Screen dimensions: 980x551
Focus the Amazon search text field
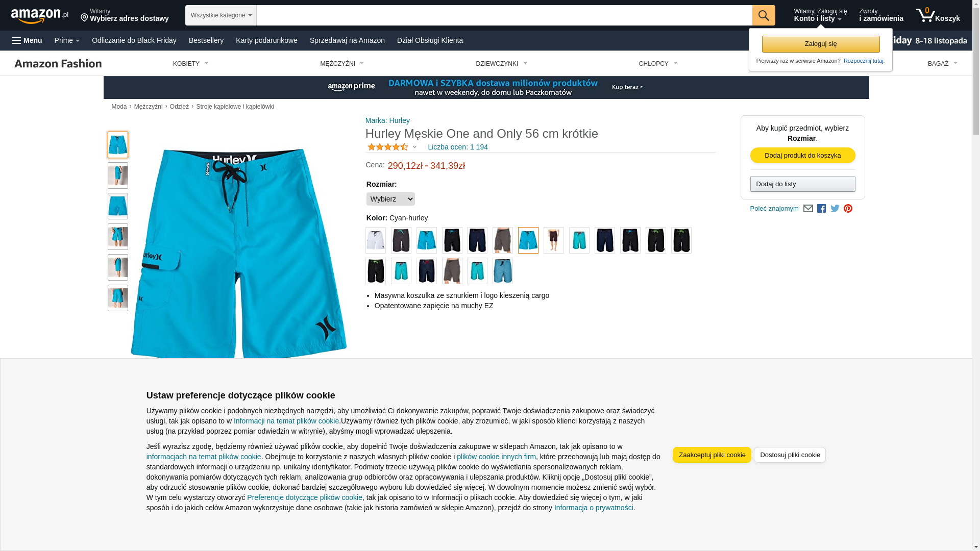(x=504, y=15)
